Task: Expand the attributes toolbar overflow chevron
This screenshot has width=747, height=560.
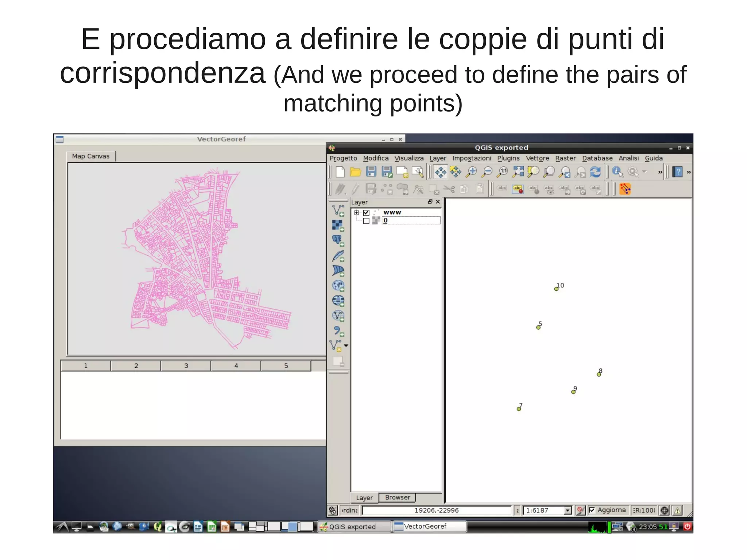Action: (660, 172)
